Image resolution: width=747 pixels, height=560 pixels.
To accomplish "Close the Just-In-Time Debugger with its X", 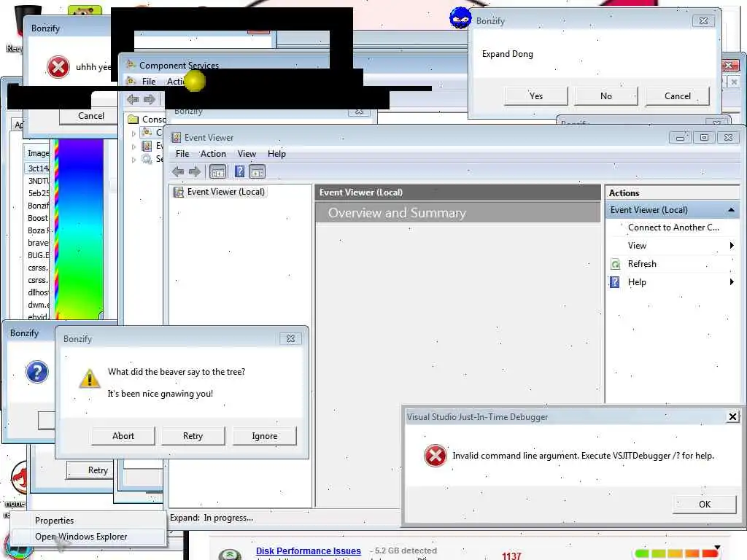I will [x=732, y=417].
